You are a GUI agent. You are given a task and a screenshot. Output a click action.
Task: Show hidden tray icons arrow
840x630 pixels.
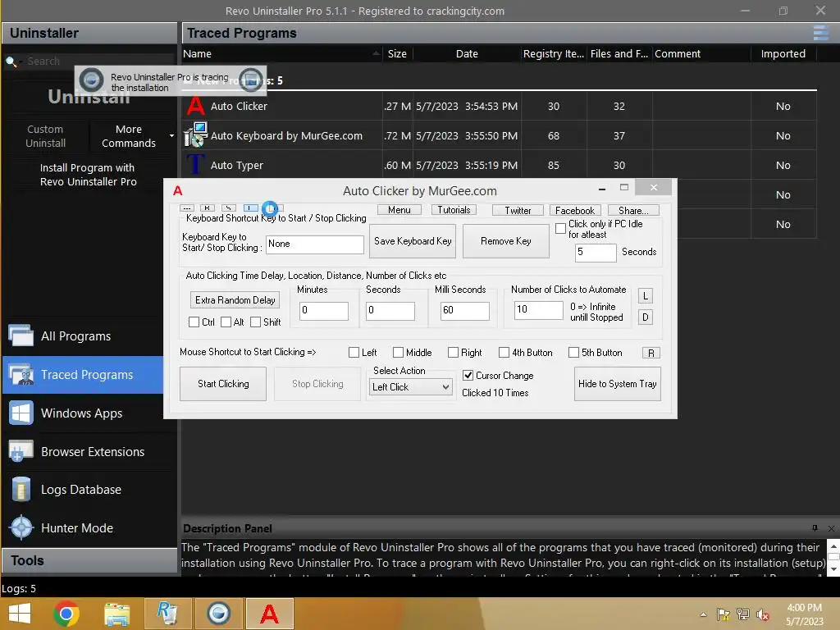pyautogui.click(x=703, y=614)
